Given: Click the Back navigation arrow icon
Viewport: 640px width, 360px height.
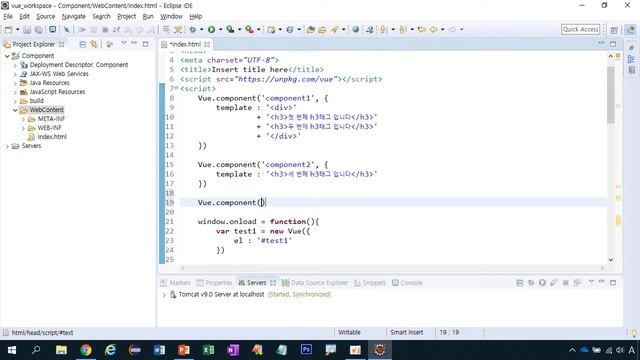Looking at the screenshot, I should [433, 29].
